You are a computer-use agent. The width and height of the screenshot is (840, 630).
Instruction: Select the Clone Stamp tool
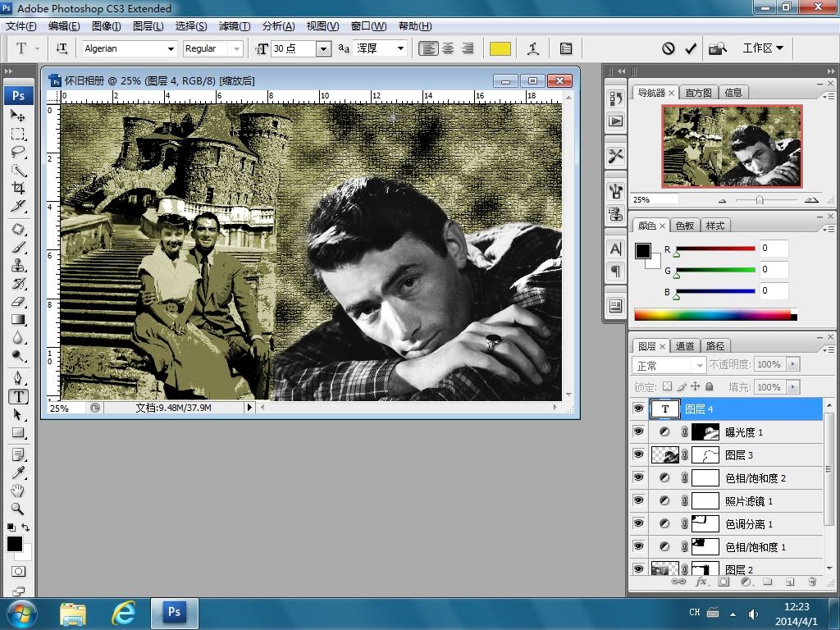point(18,266)
